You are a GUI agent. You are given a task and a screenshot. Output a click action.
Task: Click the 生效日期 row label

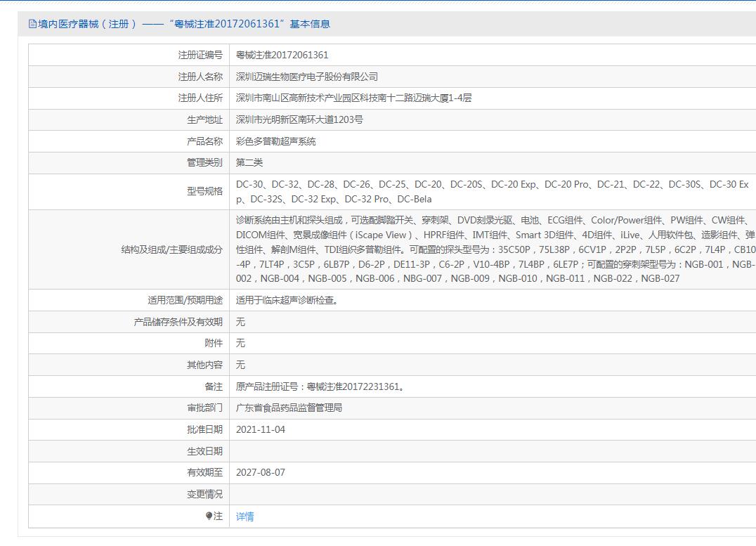point(205,451)
